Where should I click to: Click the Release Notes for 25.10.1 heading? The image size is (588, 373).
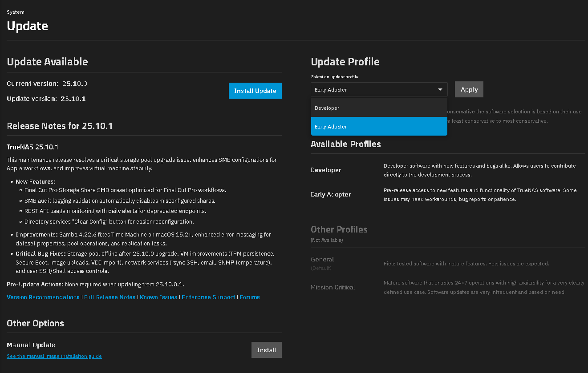point(60,126)
